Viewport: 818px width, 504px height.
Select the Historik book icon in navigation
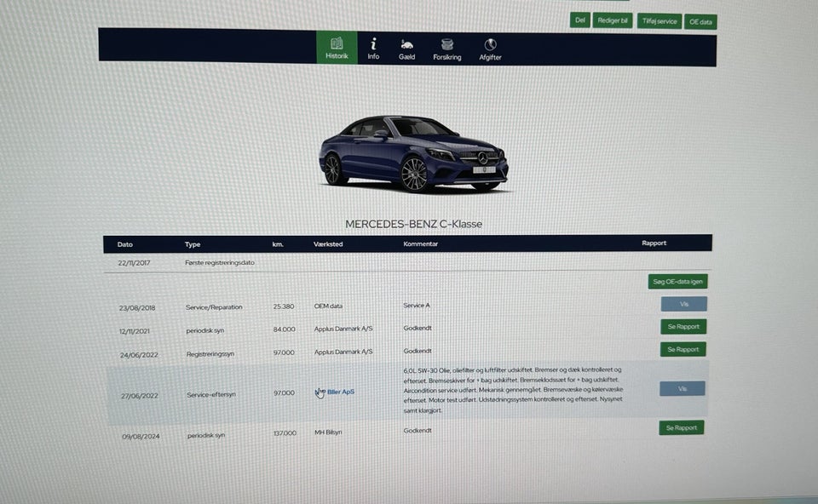[x=336, y=43]
